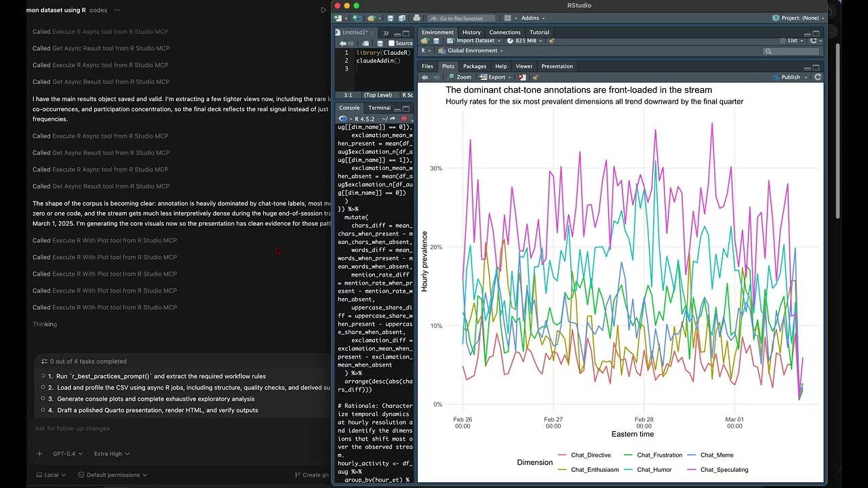
Task: Click the first Execute R Async tool call
Action: (100, 32)
